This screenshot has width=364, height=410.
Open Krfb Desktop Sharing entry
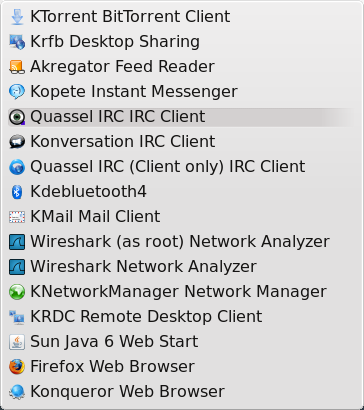182,42
